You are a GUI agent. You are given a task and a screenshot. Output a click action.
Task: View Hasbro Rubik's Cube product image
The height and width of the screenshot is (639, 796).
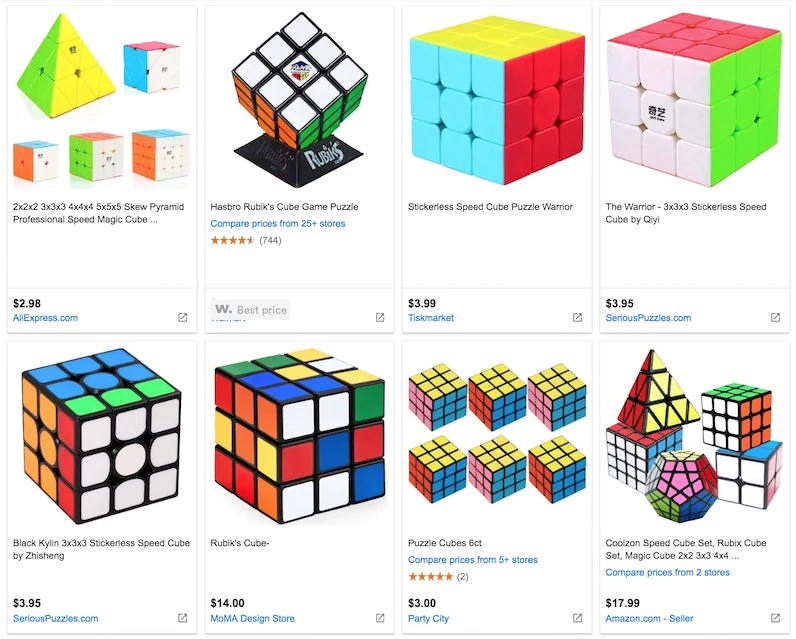[x=299, y=96]
